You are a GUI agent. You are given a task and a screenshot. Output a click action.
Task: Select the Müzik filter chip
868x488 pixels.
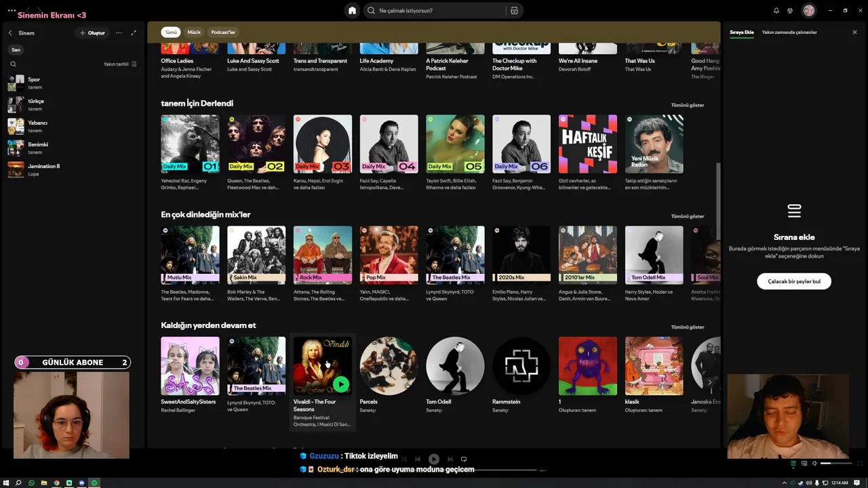tap(194, 32)
